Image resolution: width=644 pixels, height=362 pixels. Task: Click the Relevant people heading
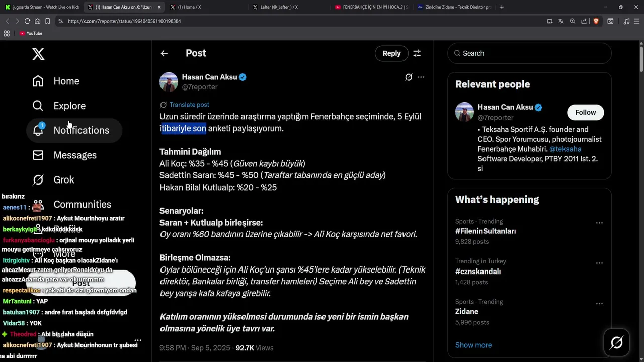493,84
